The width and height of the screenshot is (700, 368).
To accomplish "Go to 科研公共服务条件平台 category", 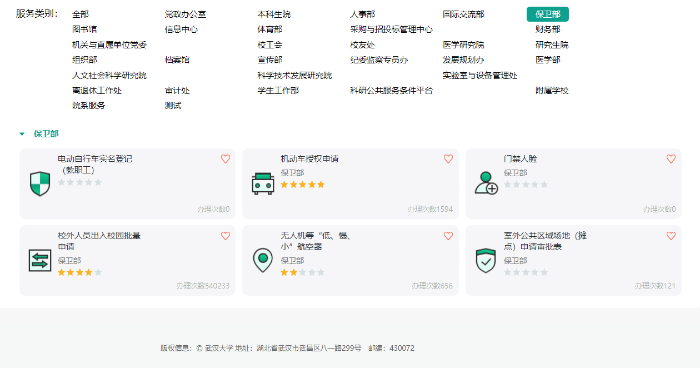I will pos(391,91).
